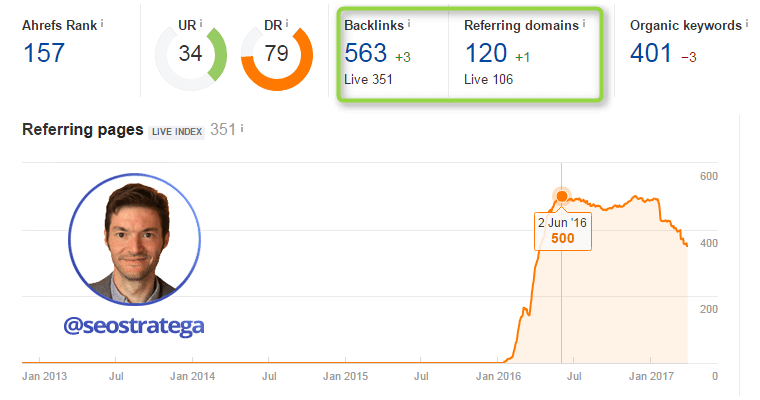
Task: Click the Jan 2017 axis label
Action: coord(651,376)
